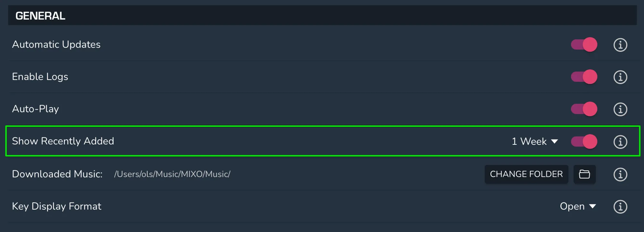Click the /Users/ols/Music/MIXO/Music/ path

point(172,174)
